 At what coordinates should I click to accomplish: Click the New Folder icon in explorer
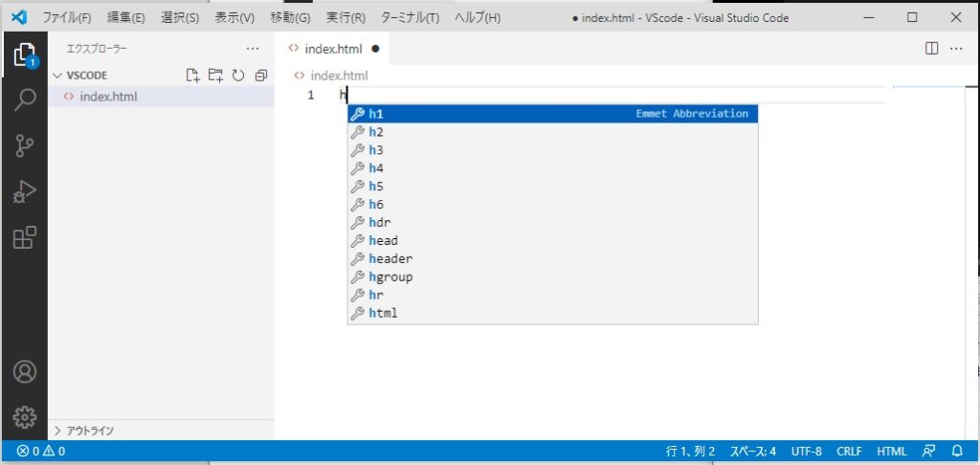[x=215, y=76]
